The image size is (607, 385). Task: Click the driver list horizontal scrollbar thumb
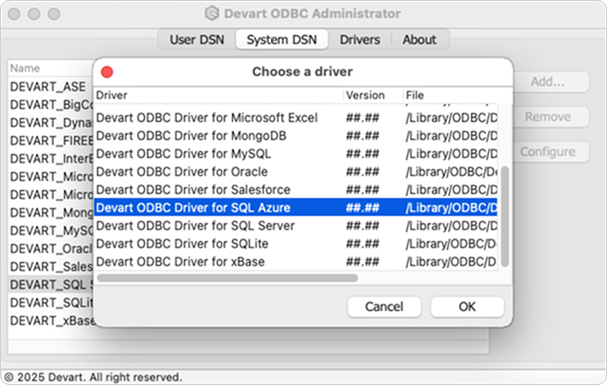228,278
